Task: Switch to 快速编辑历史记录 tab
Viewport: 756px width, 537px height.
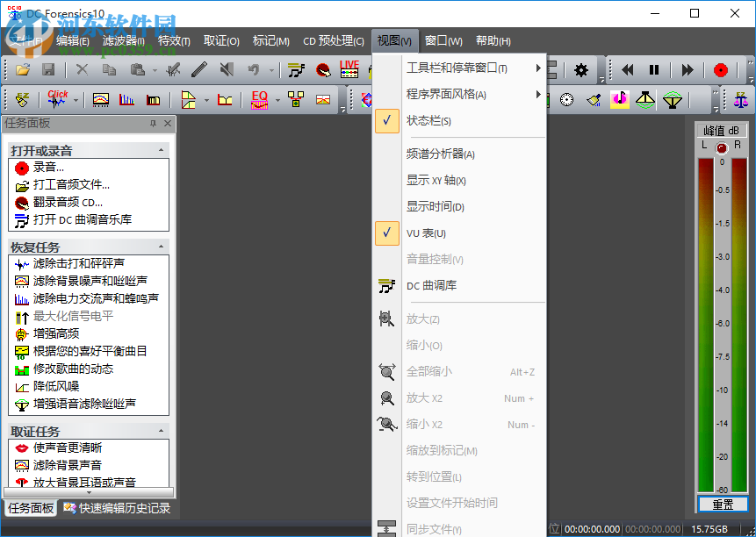Action: pyautogui.click(x=117, y=508)
